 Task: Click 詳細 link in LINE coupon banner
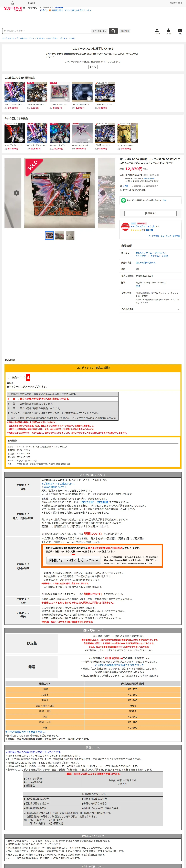164,200
